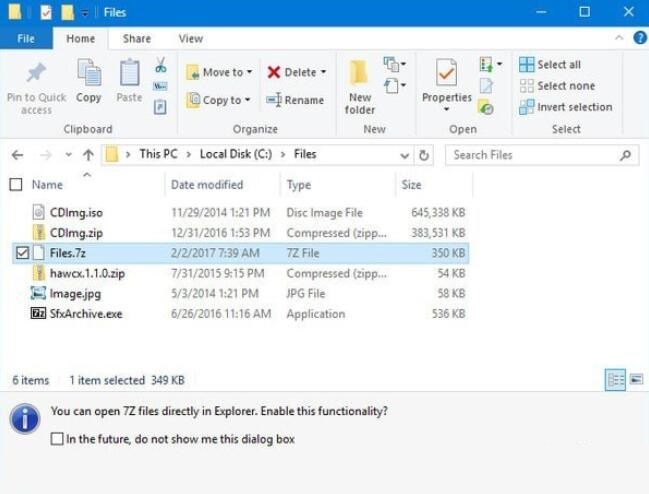Click the search magnifier icon
The width and height of the screenshot is (649, 494).
coord(625,156)
